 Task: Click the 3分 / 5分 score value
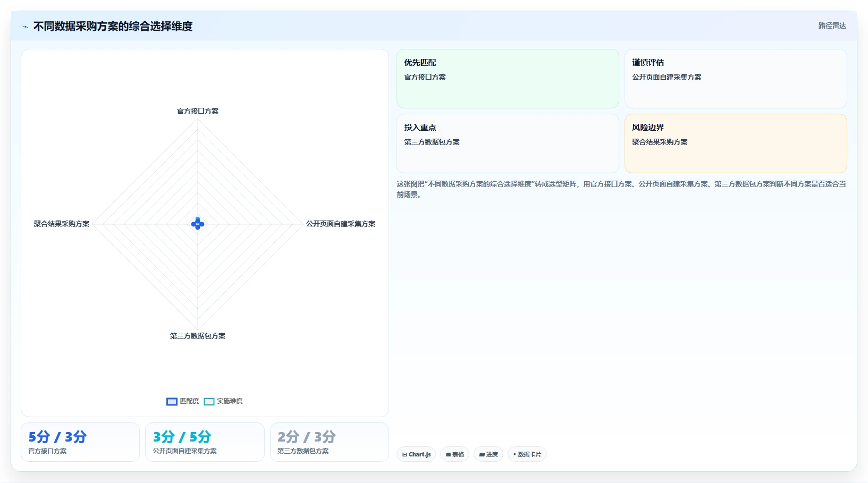[182, 437]
